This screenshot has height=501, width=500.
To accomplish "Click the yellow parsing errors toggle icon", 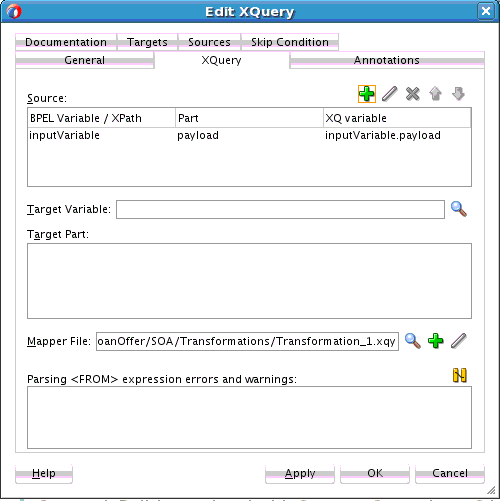I will click(460, 375).
